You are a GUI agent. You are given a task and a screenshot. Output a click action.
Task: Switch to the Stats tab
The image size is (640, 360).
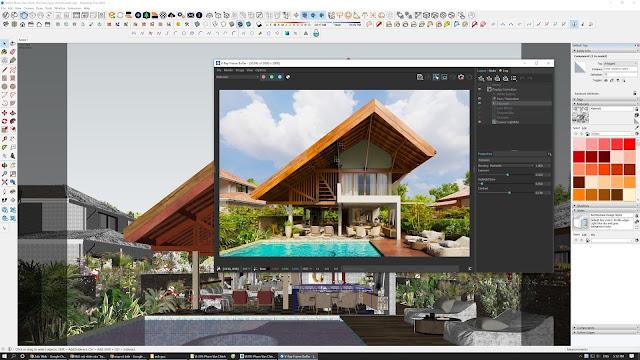(x=492, y=71)
